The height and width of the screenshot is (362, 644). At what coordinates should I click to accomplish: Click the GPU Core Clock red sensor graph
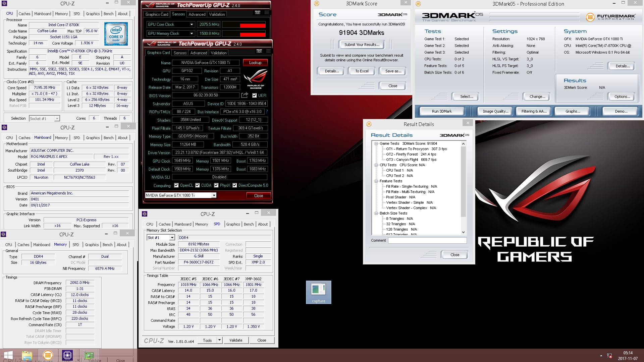(x=244, y=24)
